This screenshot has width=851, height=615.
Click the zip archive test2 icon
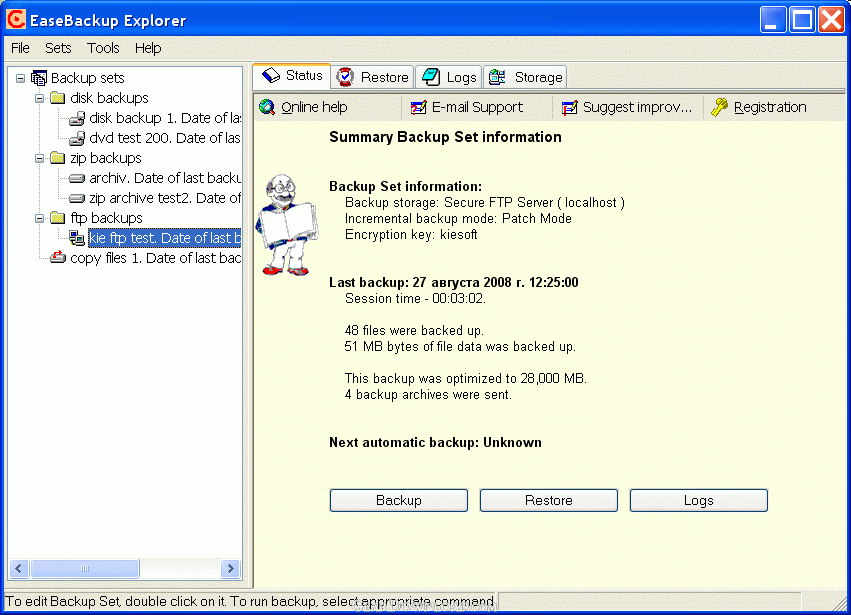pos(77,198)
